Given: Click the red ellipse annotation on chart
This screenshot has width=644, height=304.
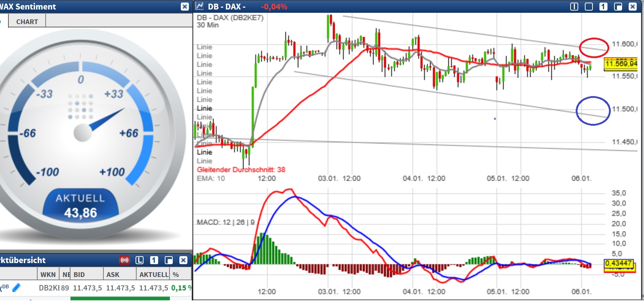Looking at the screenshot, I should (594, 47).
